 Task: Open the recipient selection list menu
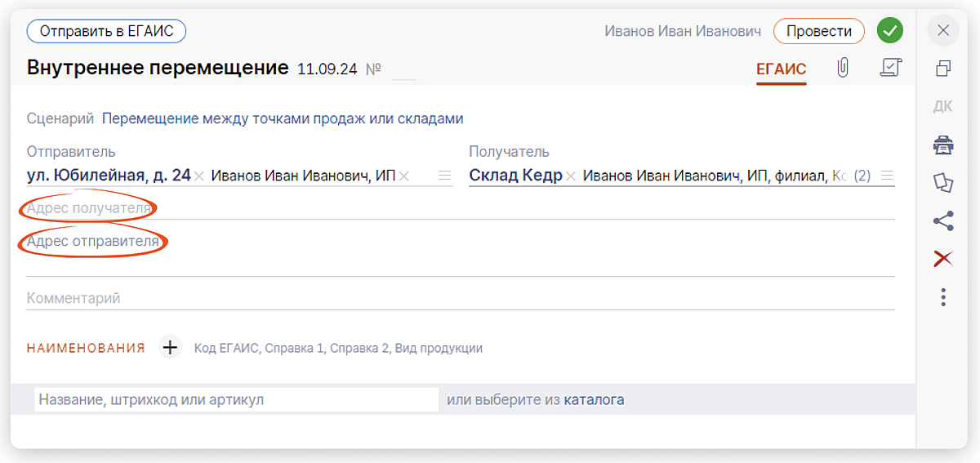[887, 176]
